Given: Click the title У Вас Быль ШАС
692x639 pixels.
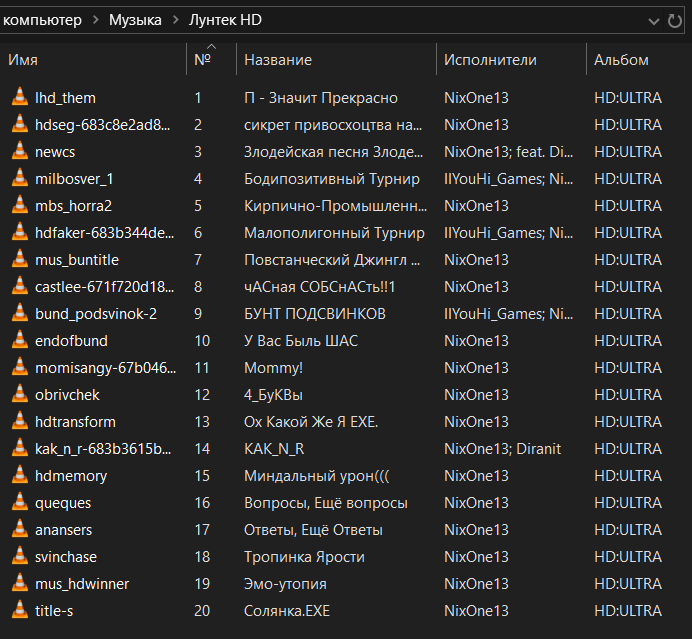Looking at the screenshot, I should (301, 341).
